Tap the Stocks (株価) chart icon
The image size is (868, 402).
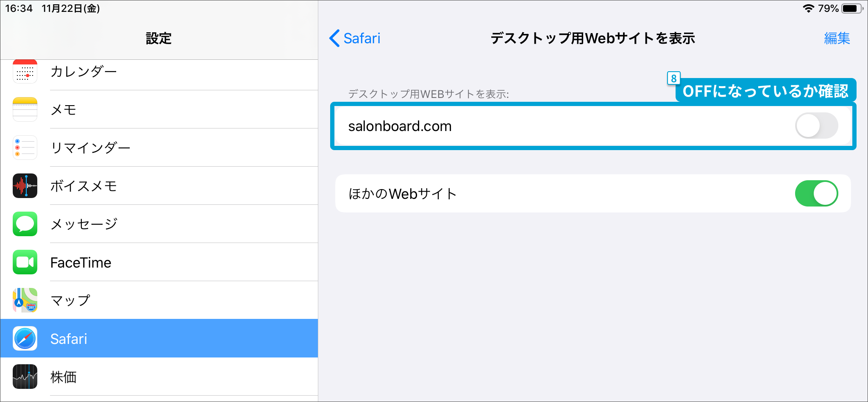pos(25,377)
